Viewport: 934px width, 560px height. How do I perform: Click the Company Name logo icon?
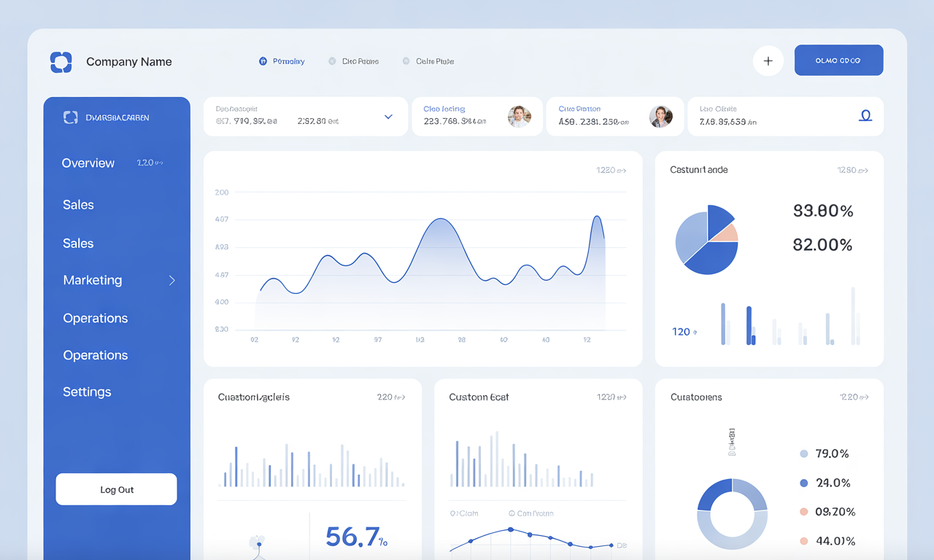click(61, 62)
